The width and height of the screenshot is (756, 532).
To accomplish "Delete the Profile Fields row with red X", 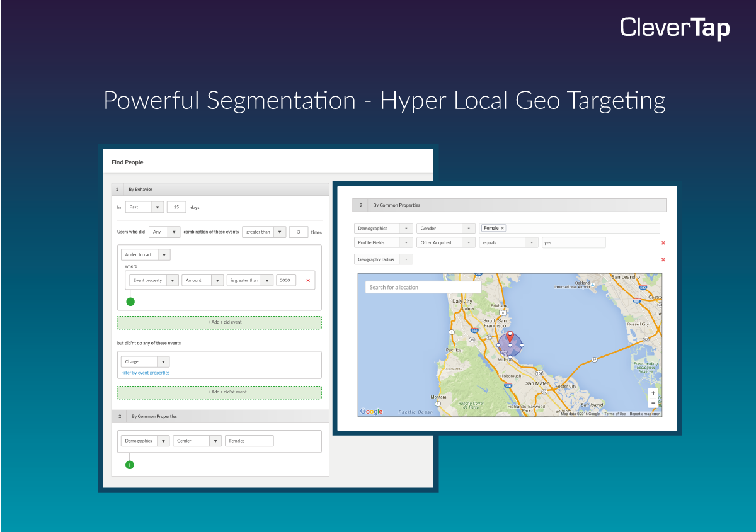I will pyautogui.click(x=663, y=242).
